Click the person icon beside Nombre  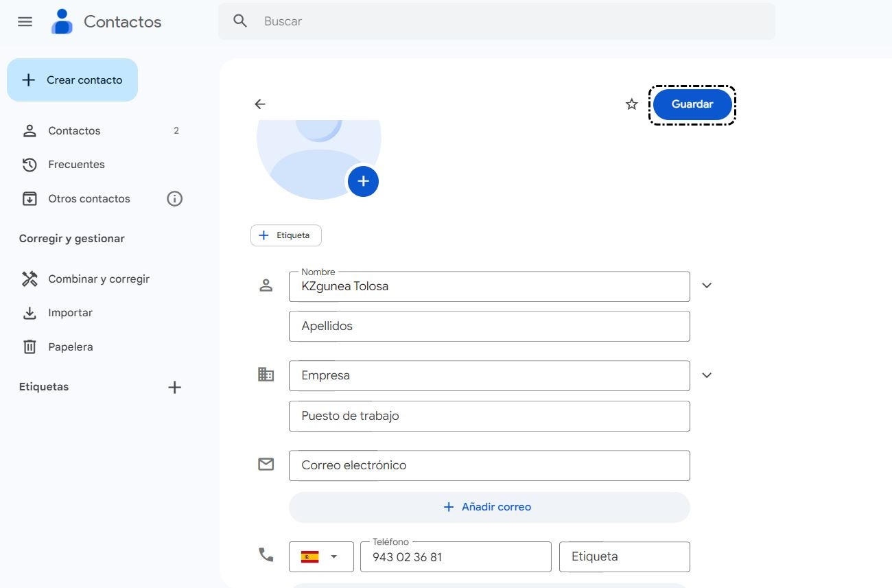[x=266, y=285]
